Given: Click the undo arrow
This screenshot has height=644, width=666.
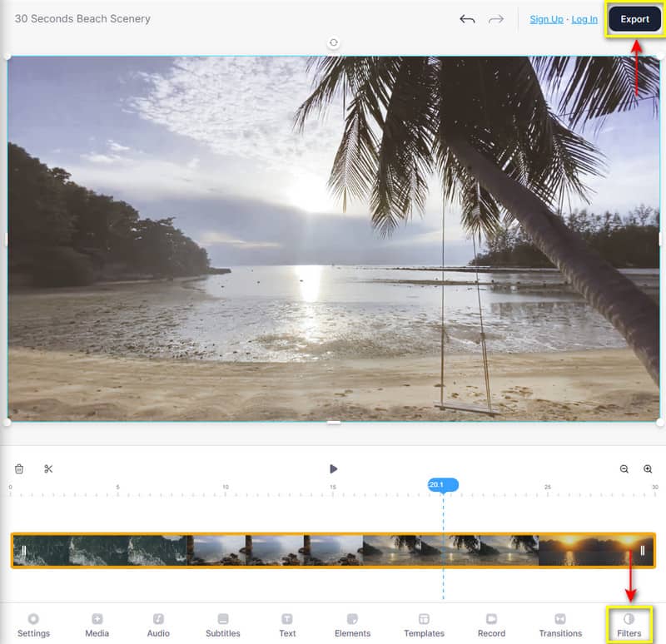Looking at the screenshot, I should 467,19.
